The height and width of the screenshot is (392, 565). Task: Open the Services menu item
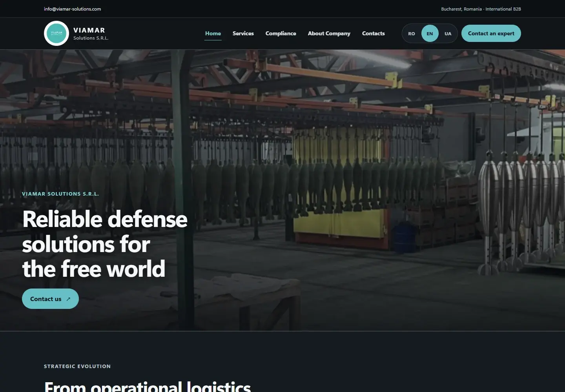(243, 33)
